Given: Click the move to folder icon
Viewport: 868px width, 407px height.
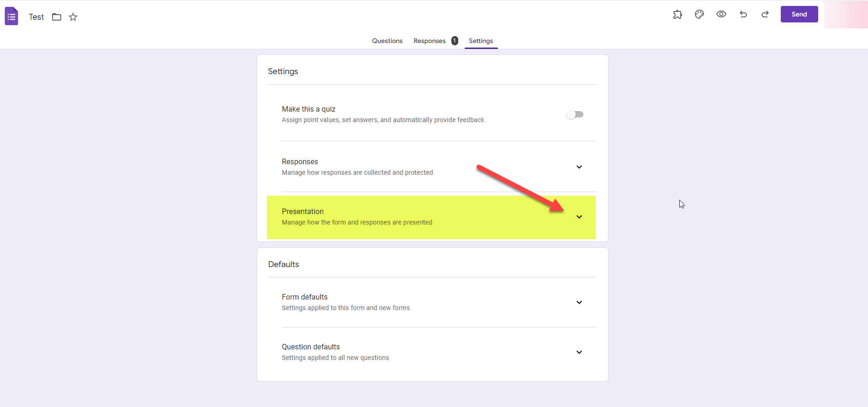Looking at the screenshot, I should click(57, 17).
